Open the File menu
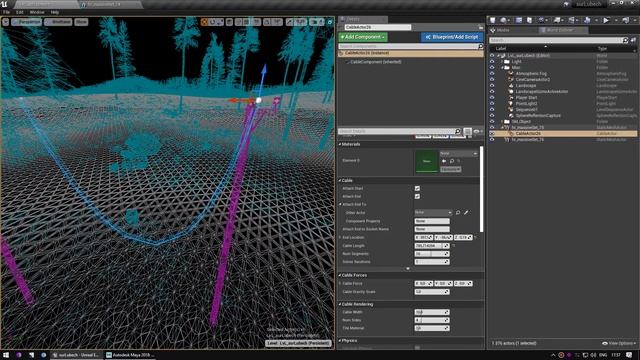The image size is (640, 360). 7,12
